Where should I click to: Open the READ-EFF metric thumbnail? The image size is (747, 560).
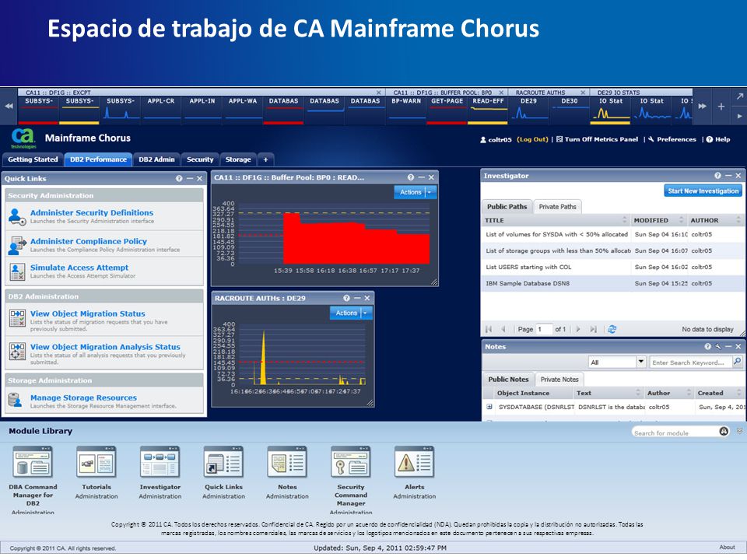click(488, 110)
